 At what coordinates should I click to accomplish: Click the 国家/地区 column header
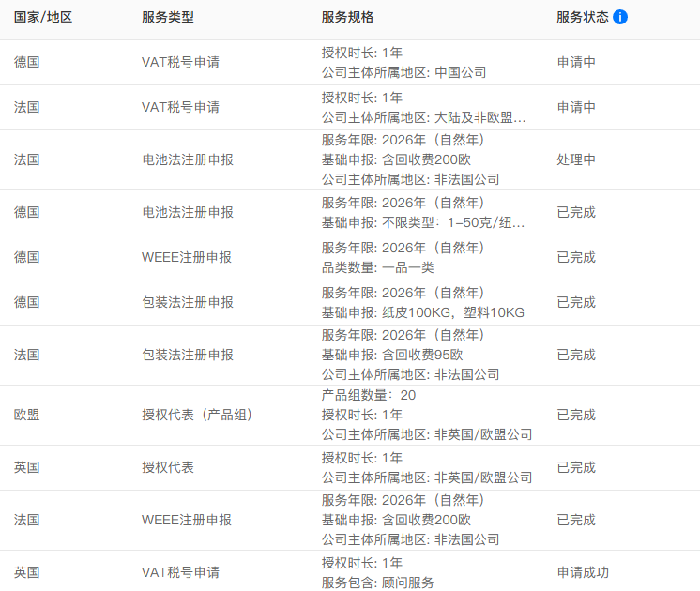tap(41, 17)
